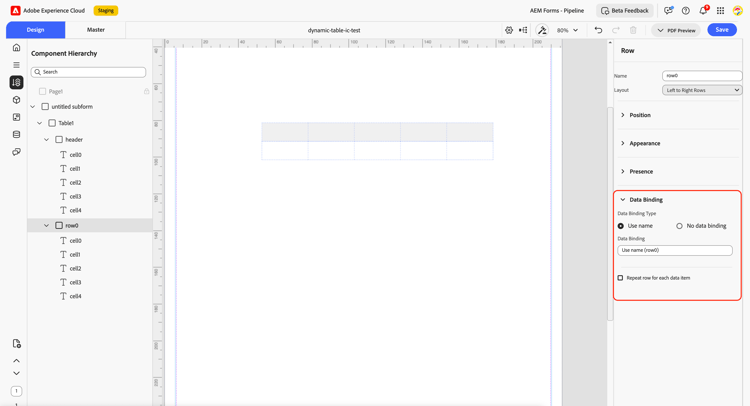The width and height of the screenshot is (750, 406).
Task: Click the page number 1 indicator
Action: click(16, 391)
